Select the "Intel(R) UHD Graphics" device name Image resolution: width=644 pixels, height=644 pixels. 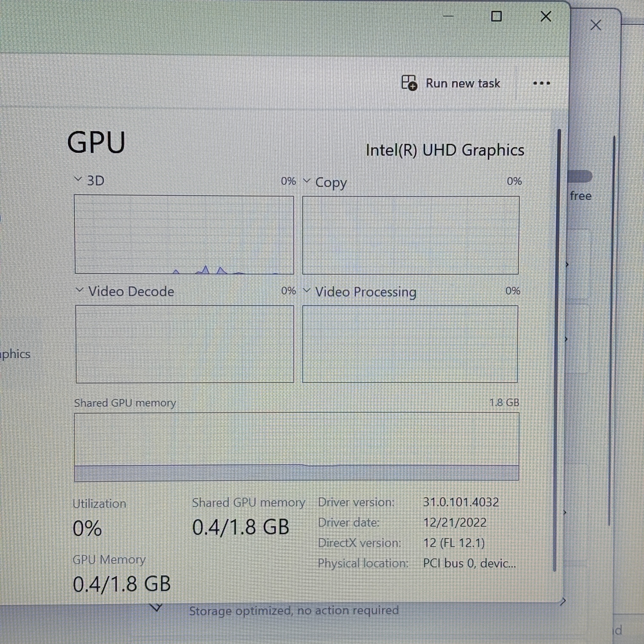[445, 150]
